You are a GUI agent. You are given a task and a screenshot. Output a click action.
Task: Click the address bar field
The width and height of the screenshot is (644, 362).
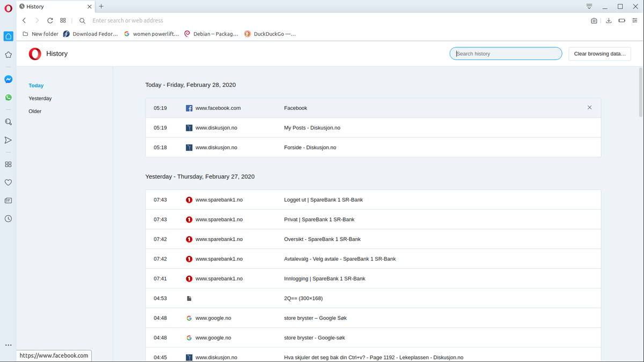pyautogui.click(x=333, y=20)
